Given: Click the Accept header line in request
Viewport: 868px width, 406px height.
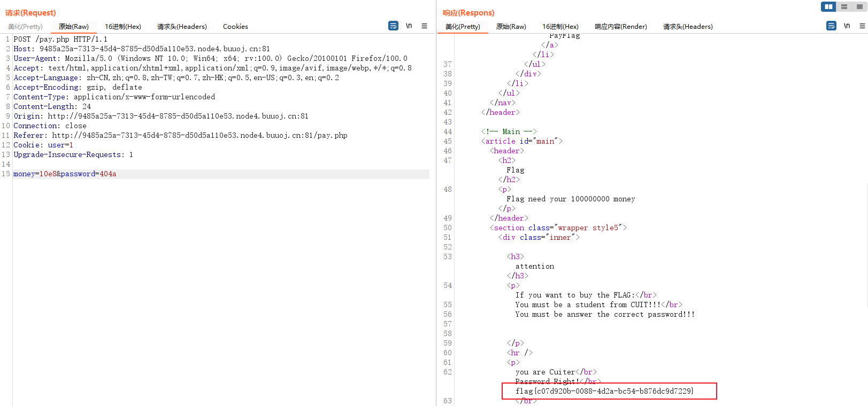Looking at the screenshot, I should pos(212,68).
